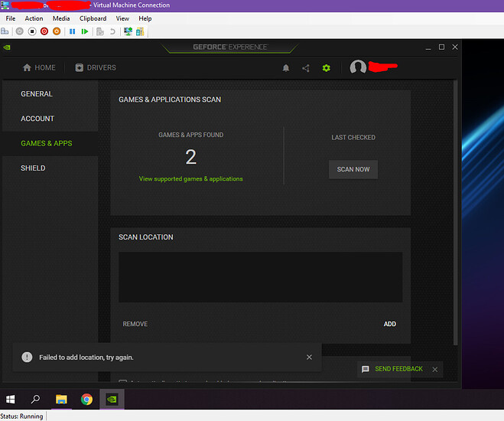Open the Action menu
This screenshot has width=504, height=421.
tap(34, 18)
